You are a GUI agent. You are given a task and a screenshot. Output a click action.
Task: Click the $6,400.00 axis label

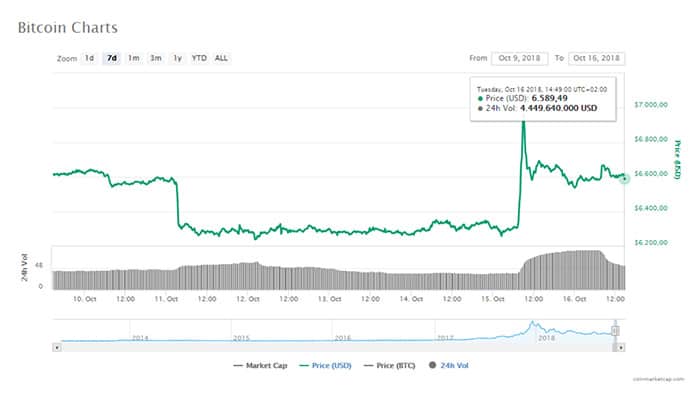point(651,208)
